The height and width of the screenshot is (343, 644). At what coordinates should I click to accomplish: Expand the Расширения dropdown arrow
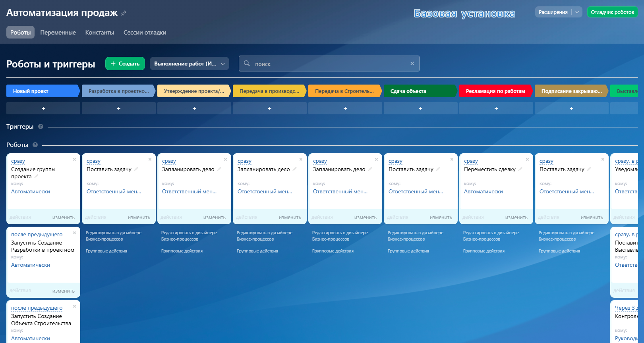(x=577, y=12)
